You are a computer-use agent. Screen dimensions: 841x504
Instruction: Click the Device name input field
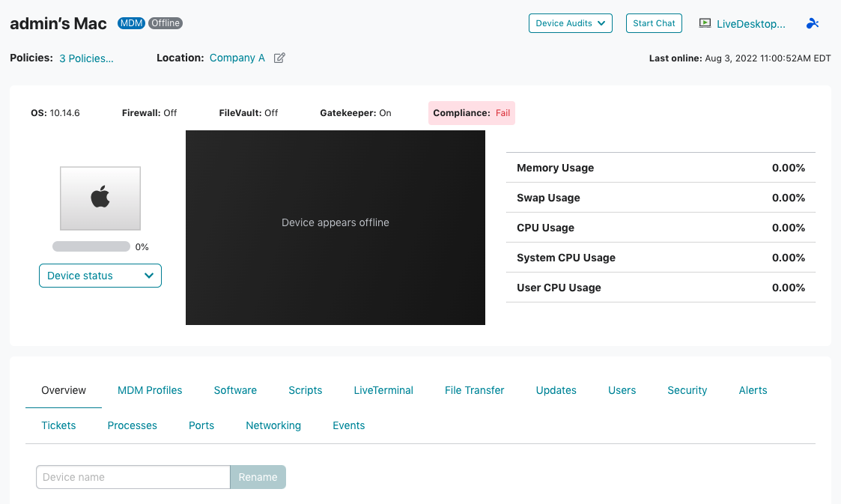point(133,477)
